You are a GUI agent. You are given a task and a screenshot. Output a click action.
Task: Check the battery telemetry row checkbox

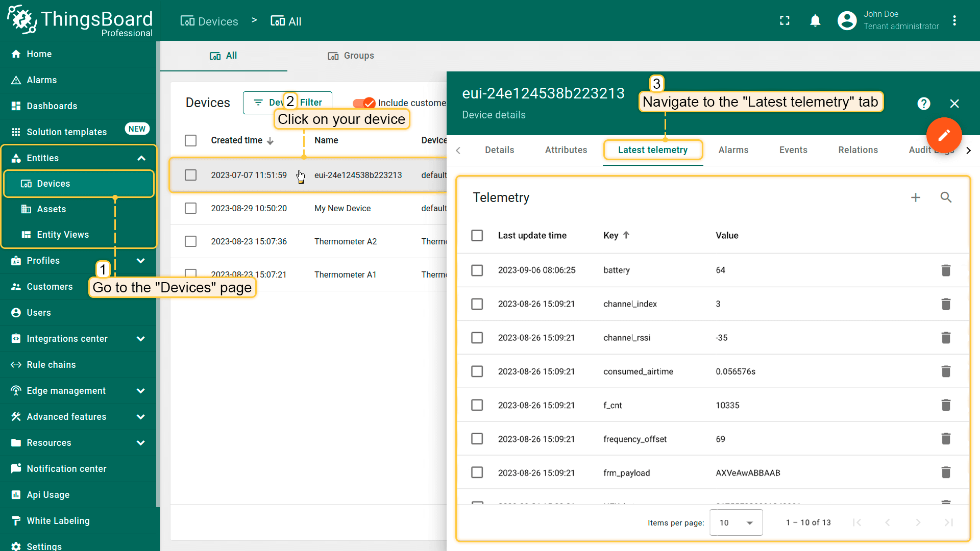[x=477, y=270]
